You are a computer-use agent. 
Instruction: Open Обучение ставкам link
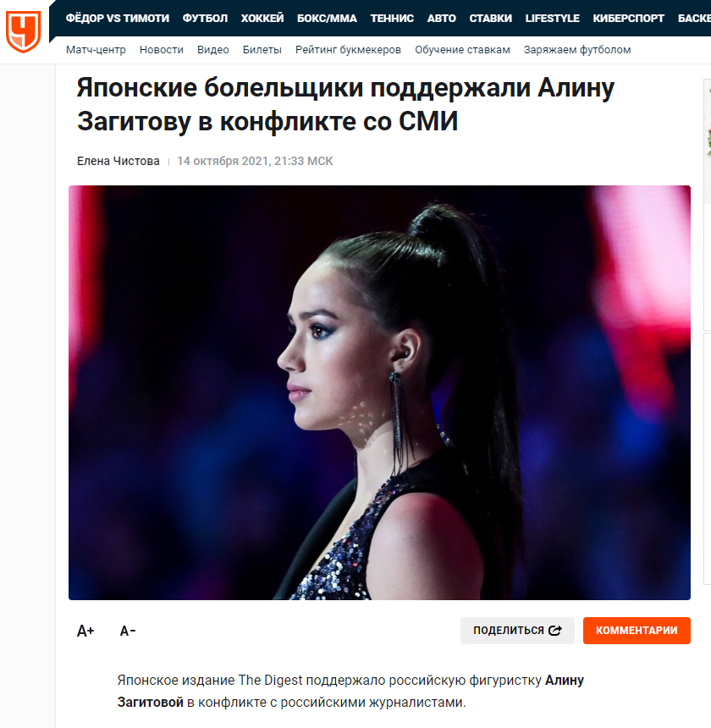coord(462,50)
